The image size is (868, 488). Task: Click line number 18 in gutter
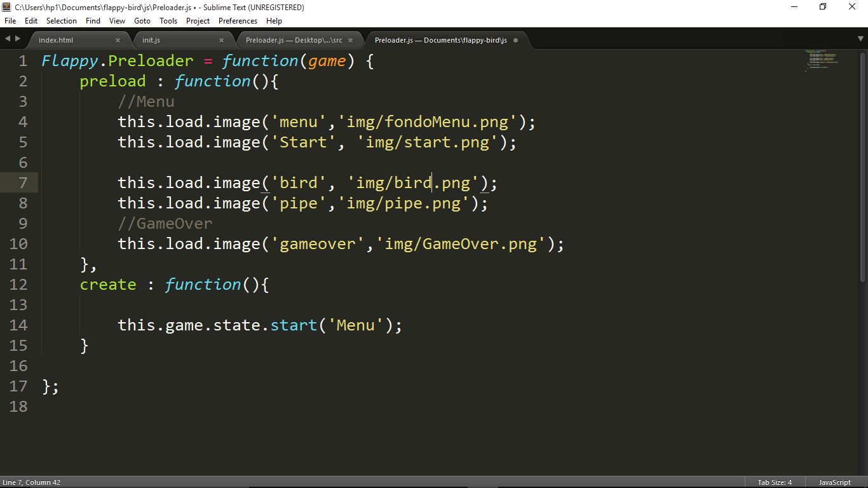click(x=18, y=407)
